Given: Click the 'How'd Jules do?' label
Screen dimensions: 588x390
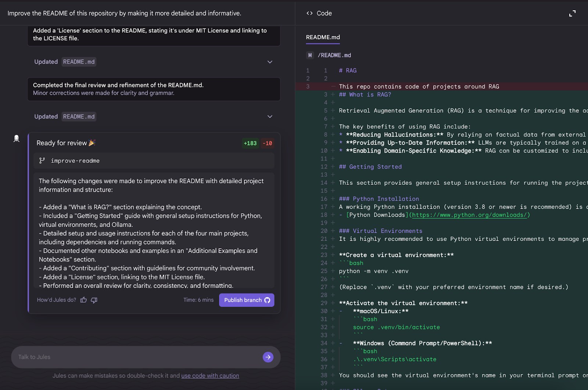Looking at the screenshot, I should (57, 300).
